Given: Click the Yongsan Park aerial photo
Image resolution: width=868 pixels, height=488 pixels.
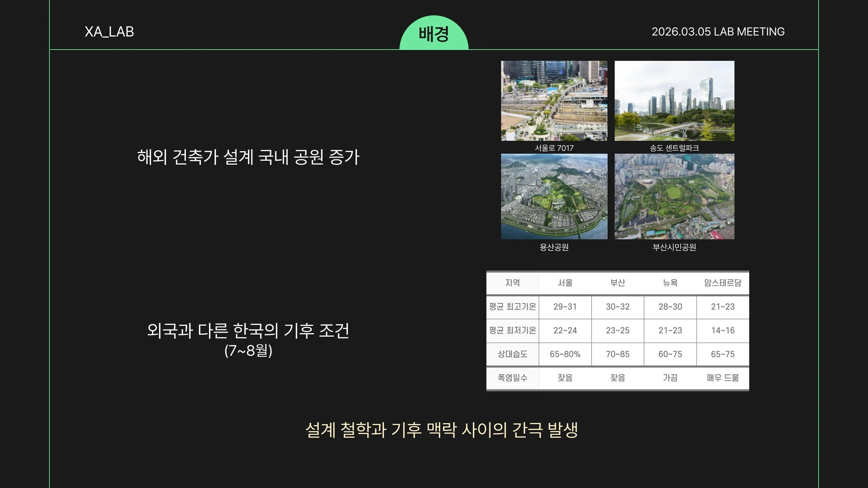Looking at the screenshot, I should (x=554, y=196).
